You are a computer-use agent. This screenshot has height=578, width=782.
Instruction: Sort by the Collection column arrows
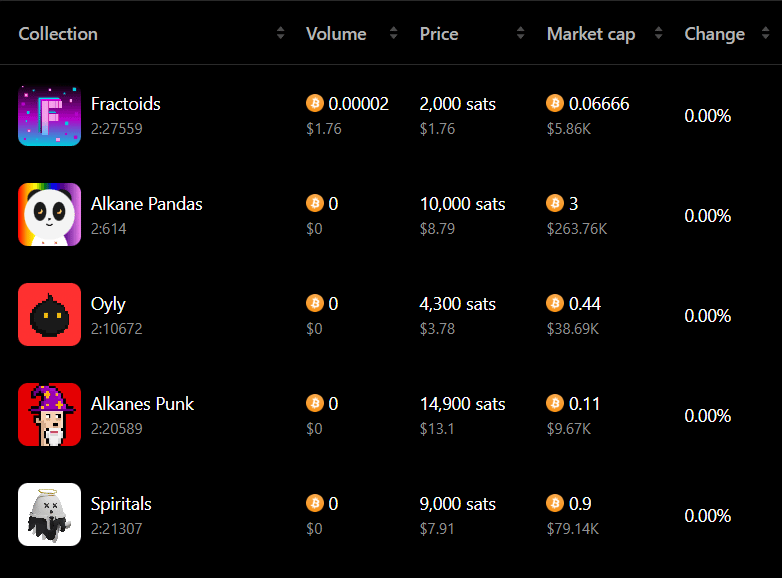[280, 33]
